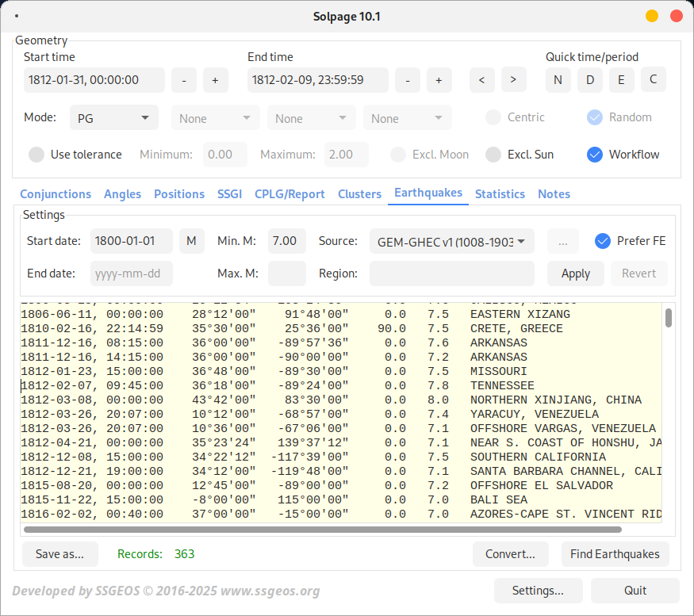This screenshot has width=694, height=616.
Task: Increment the end time with the plus button
Action: click(439, 79)
